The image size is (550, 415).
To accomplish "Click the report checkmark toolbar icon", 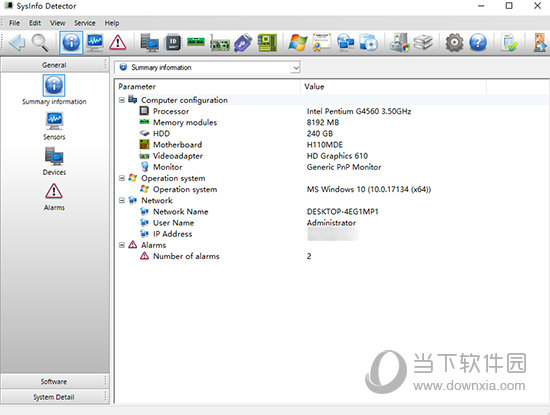I will (x=509, y=43).
